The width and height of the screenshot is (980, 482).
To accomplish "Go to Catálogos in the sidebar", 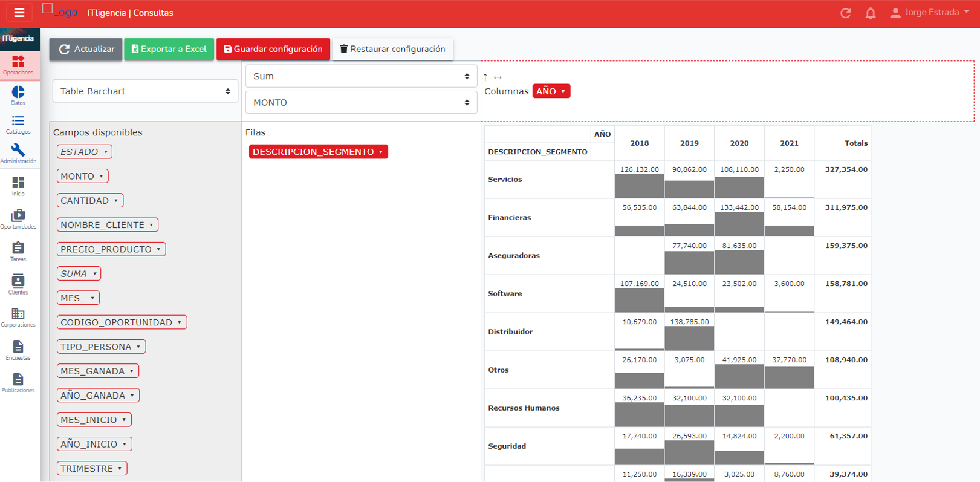I will tap(18, 125).
